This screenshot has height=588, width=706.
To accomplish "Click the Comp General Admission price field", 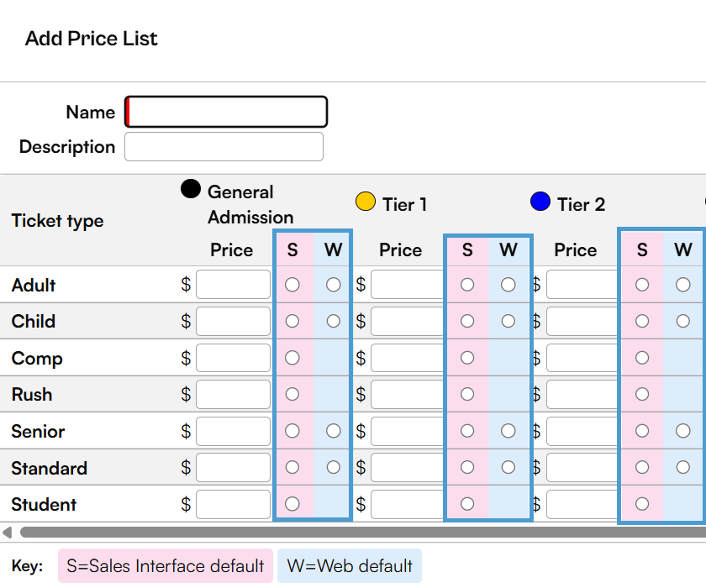I will tap(234, 358).
